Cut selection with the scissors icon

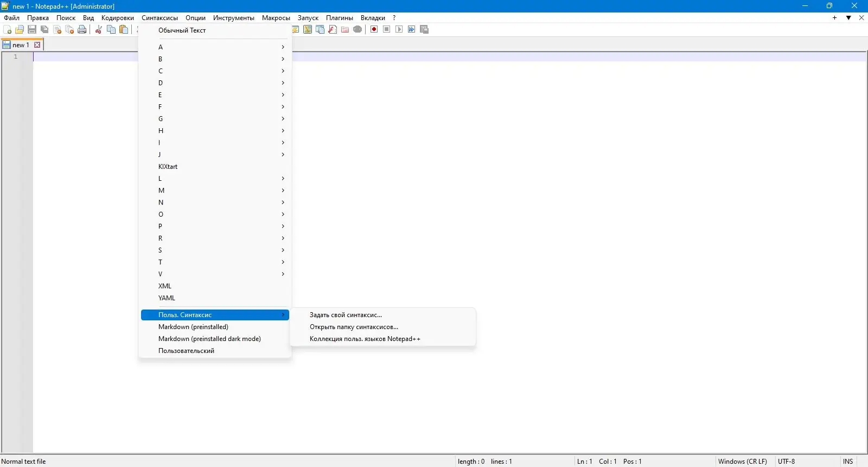tap(99, 29)
